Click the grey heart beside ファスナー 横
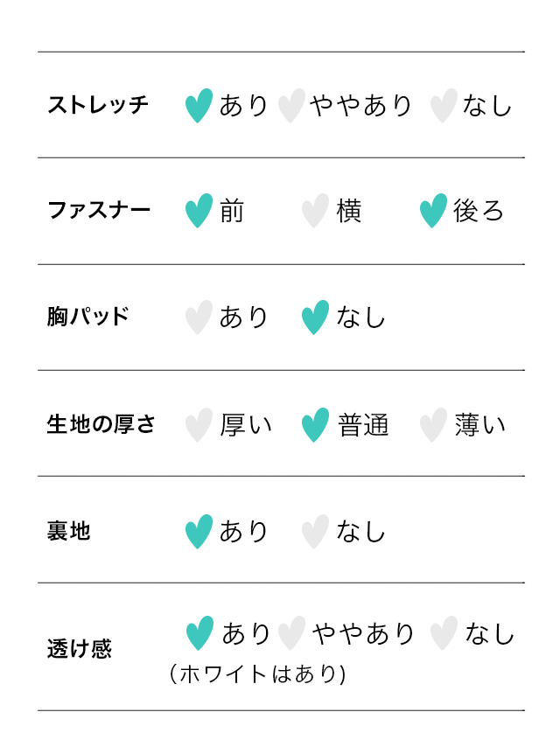Screen dimensions: 560x747 [x=315, y=211]
